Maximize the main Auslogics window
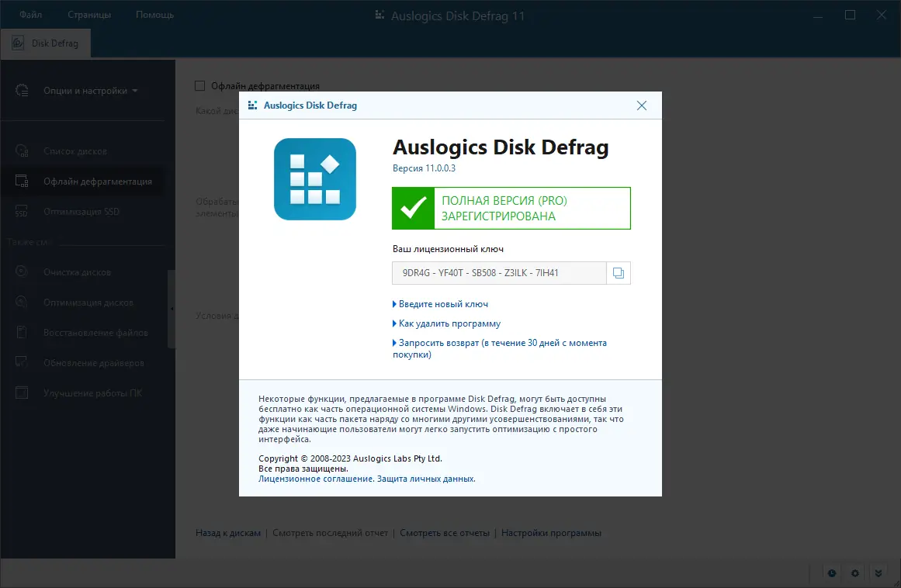Viewport: 901px width, 588px height. point(851,15)
